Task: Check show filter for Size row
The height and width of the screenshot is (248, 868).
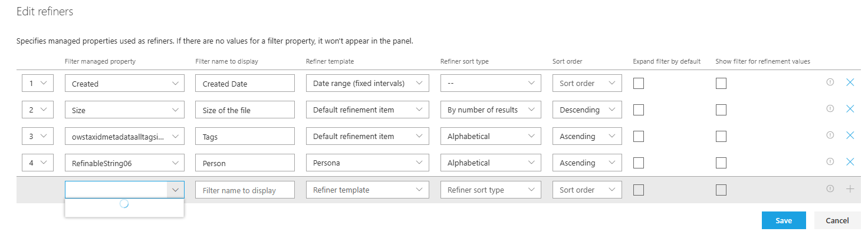Action: click(721, 110)
